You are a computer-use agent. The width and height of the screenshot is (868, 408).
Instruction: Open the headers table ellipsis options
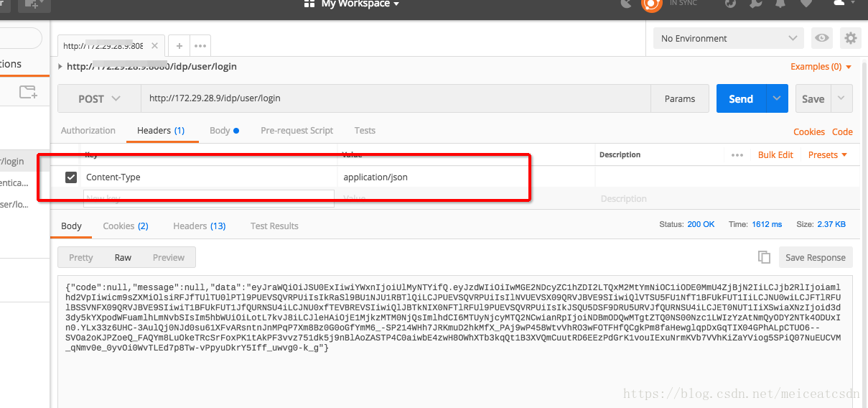click(737, 154)
